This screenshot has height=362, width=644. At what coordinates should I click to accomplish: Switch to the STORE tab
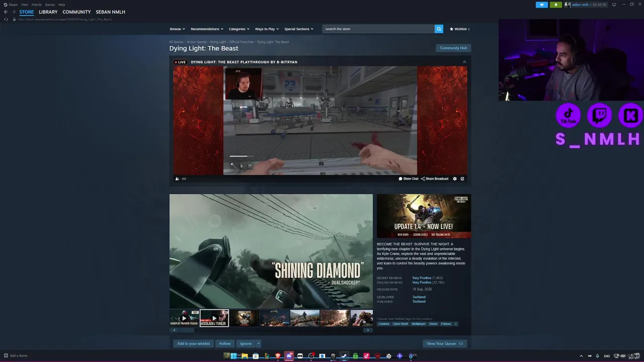coord(27,12)
